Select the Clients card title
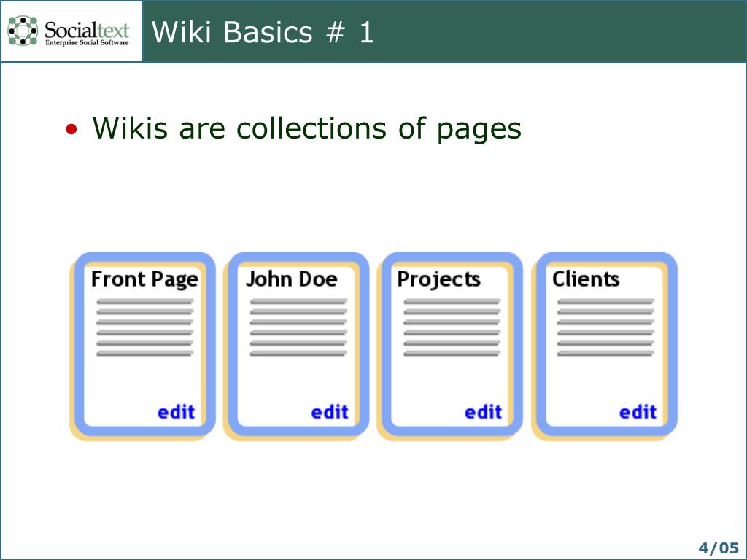This screenshot has width=747, height=560. [x=586, y=279]
